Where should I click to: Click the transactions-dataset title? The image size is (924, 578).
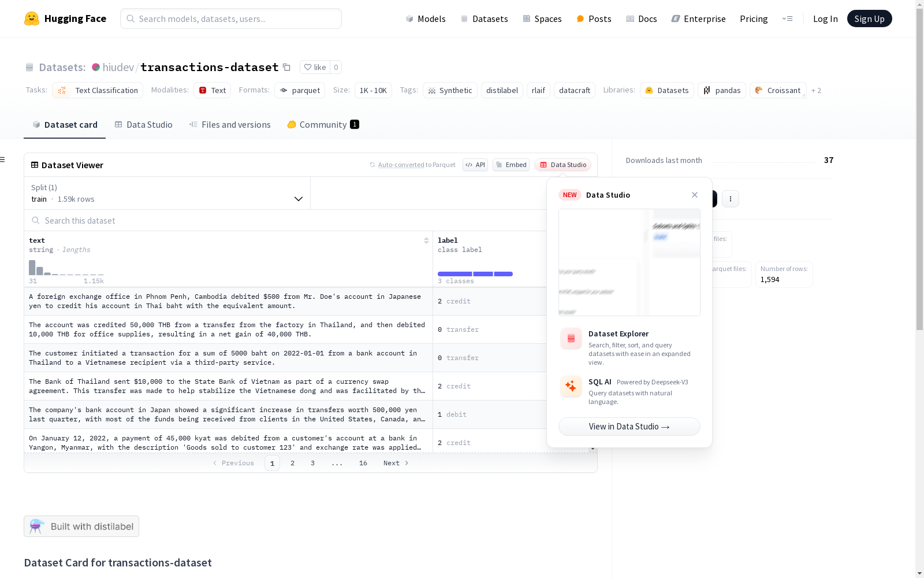pyautogui.click(x=210, y=67)
